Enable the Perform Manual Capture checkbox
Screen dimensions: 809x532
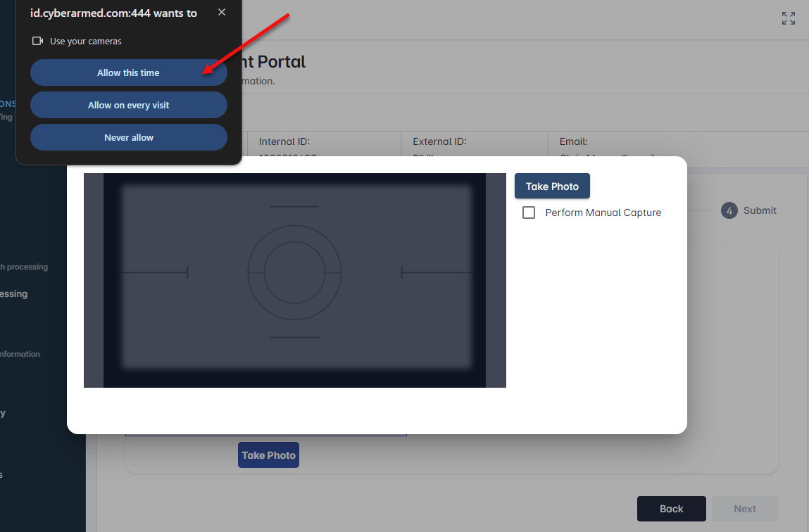coord(529,213)
